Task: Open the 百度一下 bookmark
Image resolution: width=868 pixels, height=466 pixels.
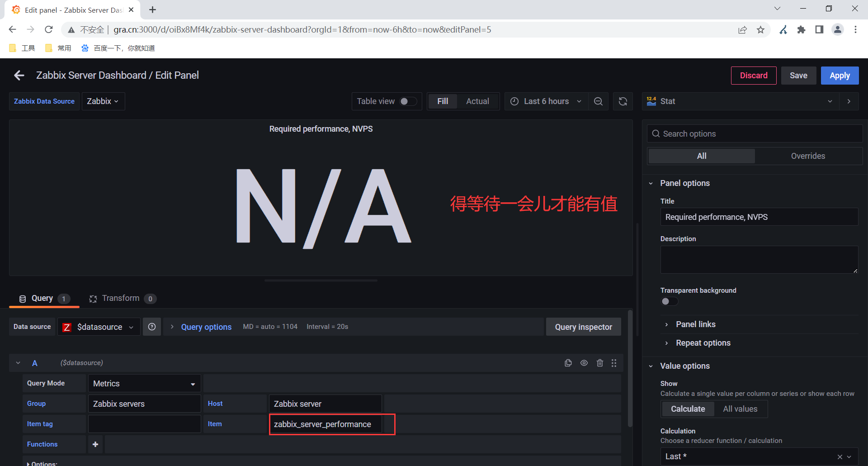Action: 118,48
